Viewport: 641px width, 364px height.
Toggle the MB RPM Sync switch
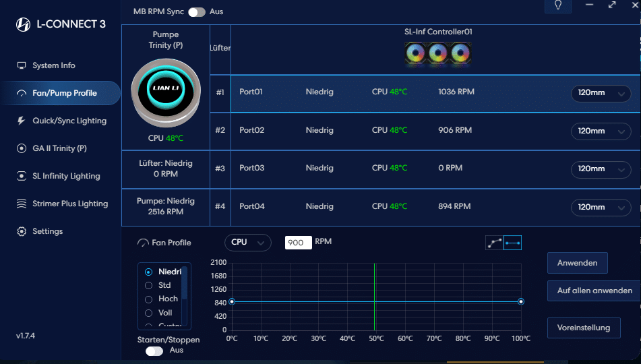[x=196, y=12]
